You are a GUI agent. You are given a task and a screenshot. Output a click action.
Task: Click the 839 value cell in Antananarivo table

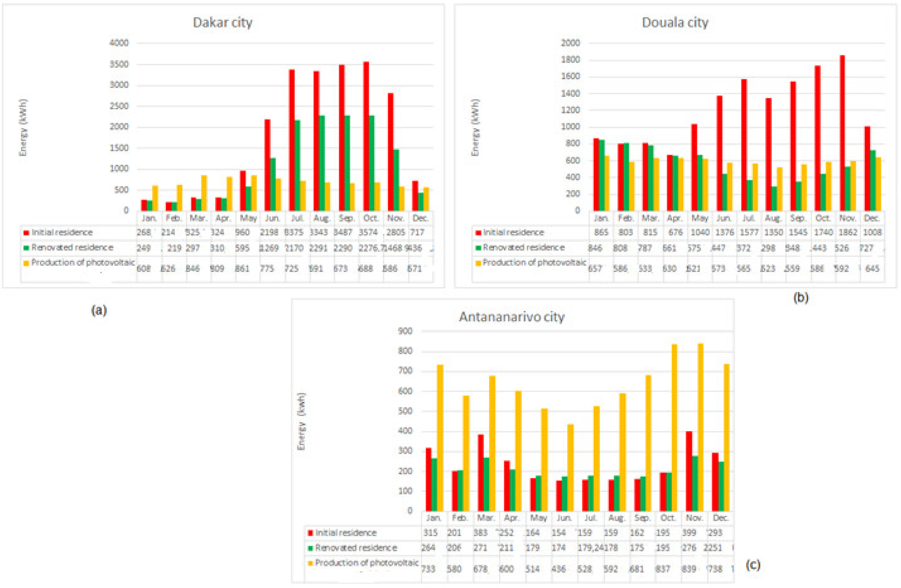tap(689, 569)
